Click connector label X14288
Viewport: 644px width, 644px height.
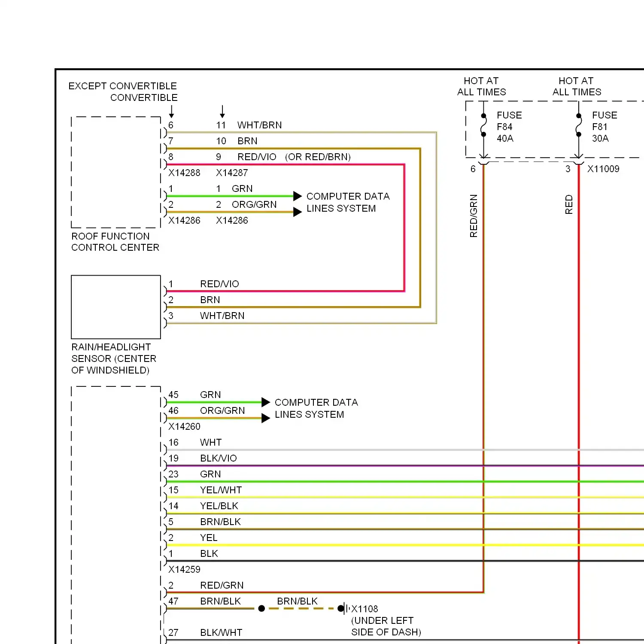click(x=184, y=173)
